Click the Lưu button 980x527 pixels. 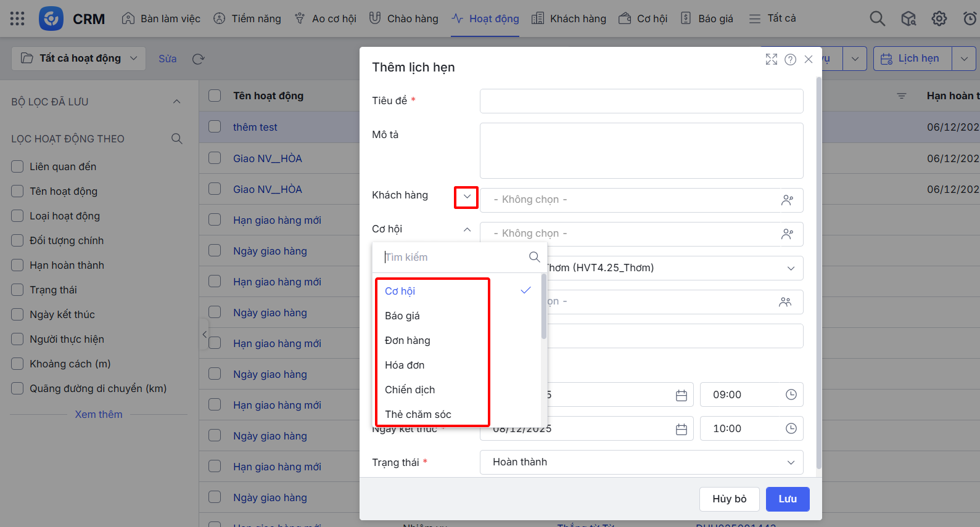[x=787, y=499]
